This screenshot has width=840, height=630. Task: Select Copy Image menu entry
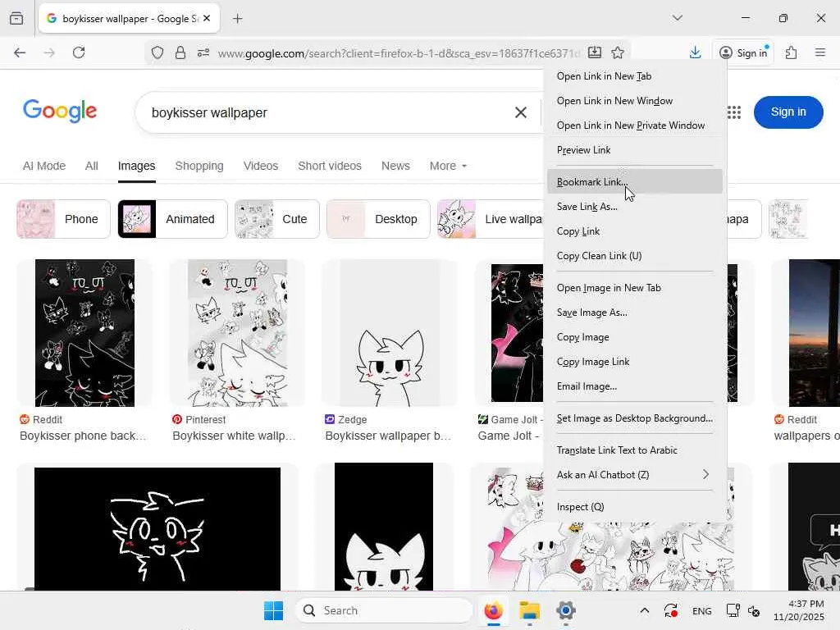(x=635, y=337)
